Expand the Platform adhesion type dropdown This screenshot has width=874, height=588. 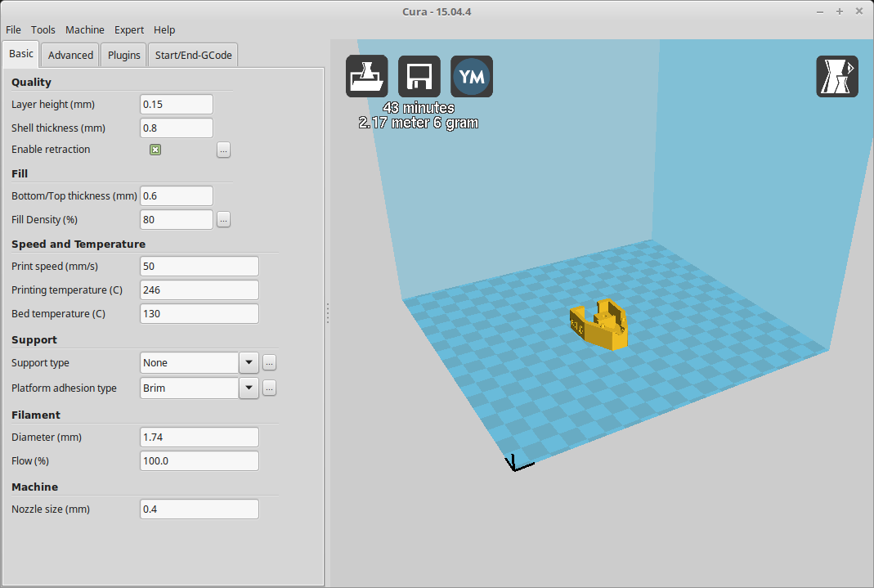point(249,388)
